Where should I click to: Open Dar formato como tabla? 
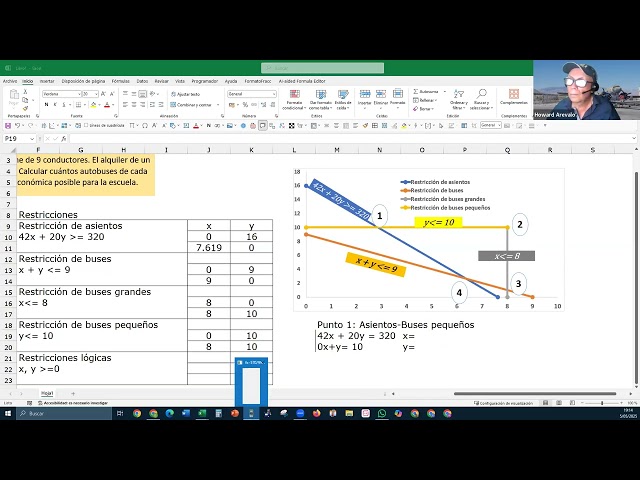pos(321,100)
